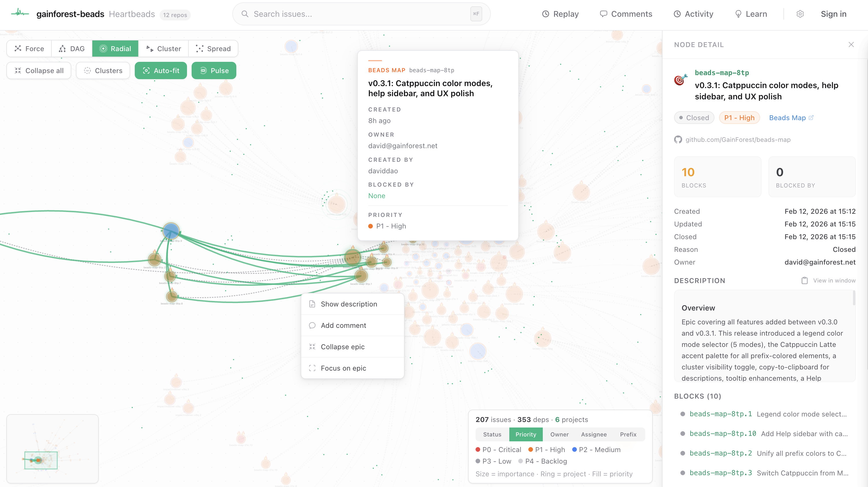Switch legend to Prefix tab

[628, 434]
